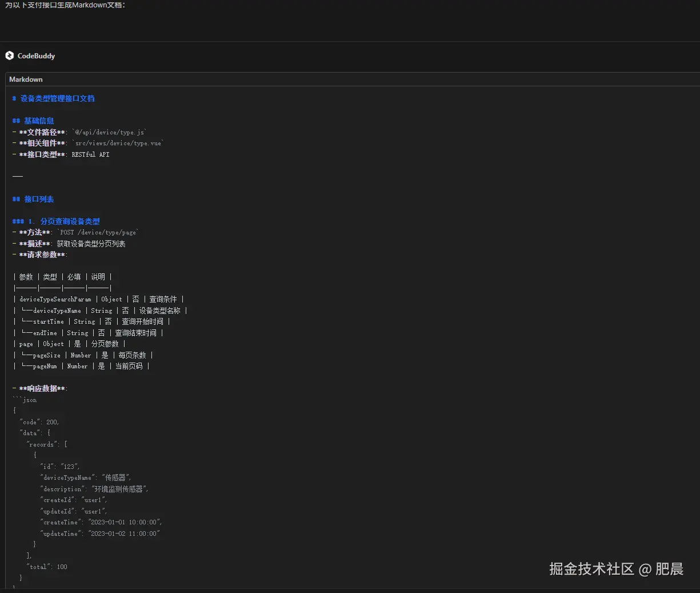Click the "createId": "user1" line

(x=74, y=500)
